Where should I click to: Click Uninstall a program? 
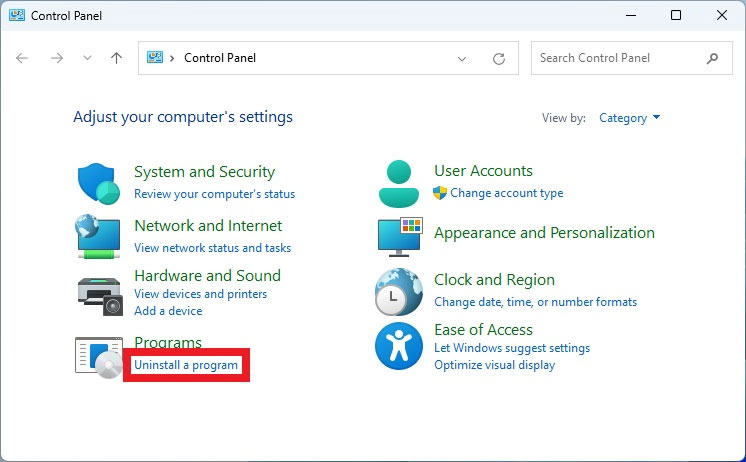tap(186, 365)
